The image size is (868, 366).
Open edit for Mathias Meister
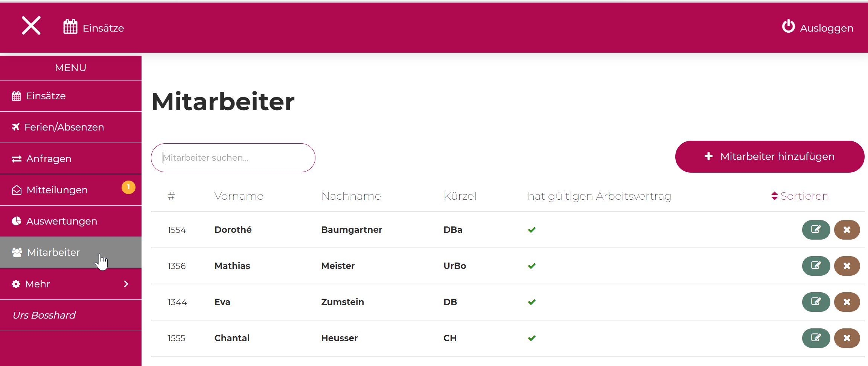(816, 266)
